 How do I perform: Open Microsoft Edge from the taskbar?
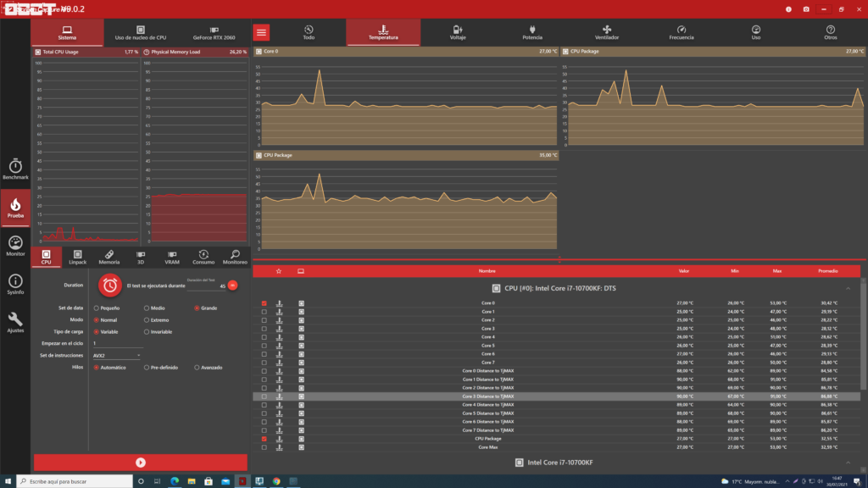[175, 481]
